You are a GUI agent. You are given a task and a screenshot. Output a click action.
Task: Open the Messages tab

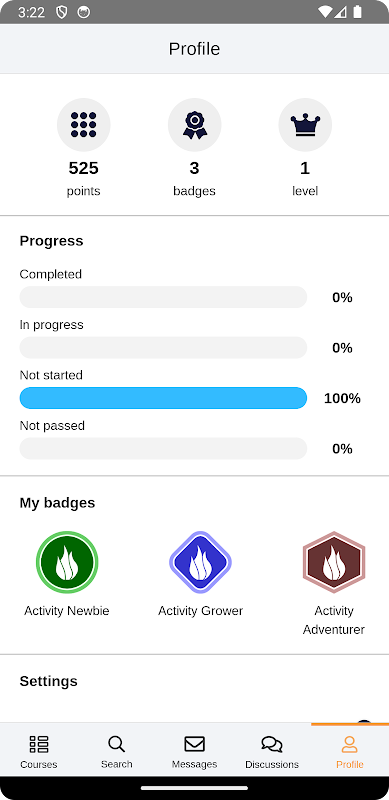(x=194, y=752)
